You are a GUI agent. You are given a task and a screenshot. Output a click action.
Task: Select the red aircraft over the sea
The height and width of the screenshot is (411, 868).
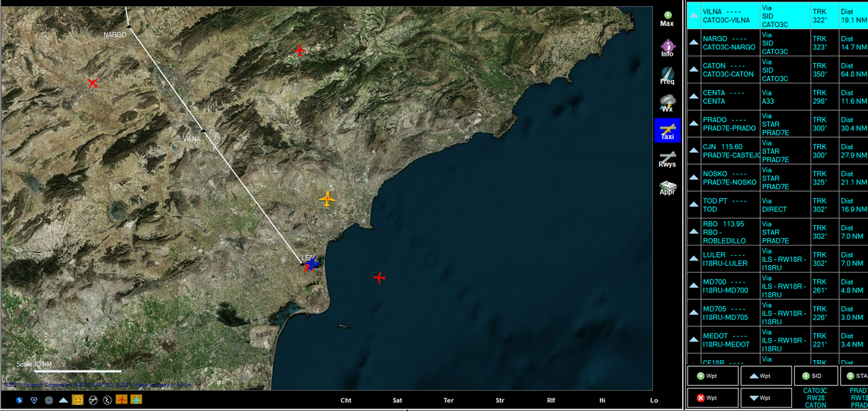coord(379,277)
